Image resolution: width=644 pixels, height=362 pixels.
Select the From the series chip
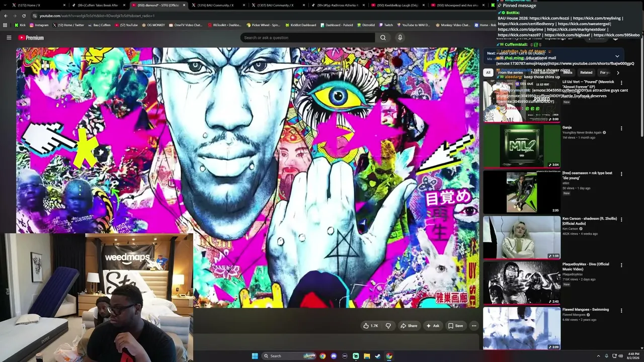[510, 72]
